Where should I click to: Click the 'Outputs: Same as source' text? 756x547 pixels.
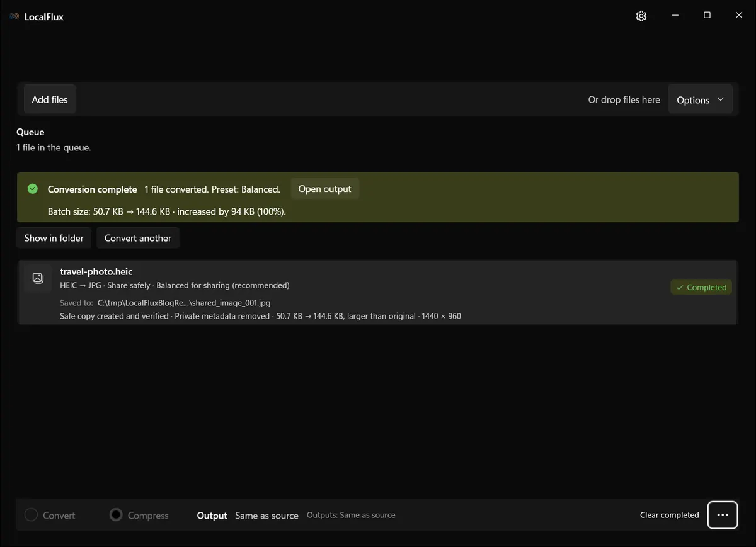click(x=351, y=515)
